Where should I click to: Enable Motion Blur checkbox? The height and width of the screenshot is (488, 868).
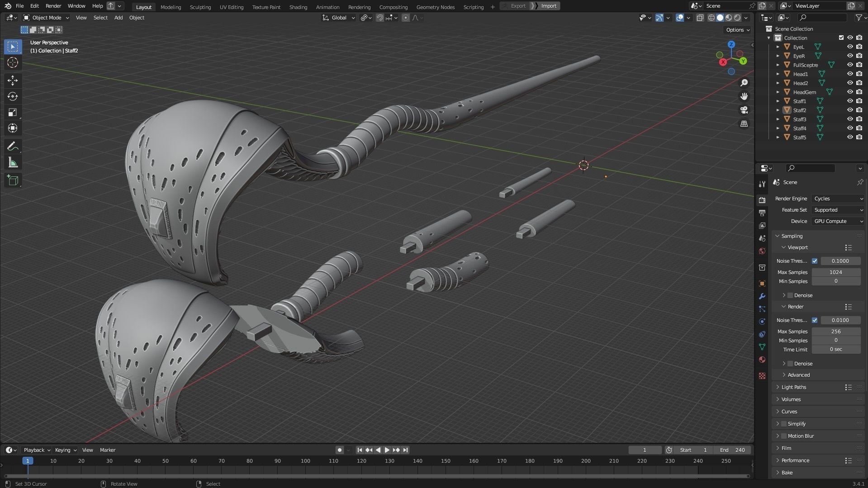[x=784, y=436]
